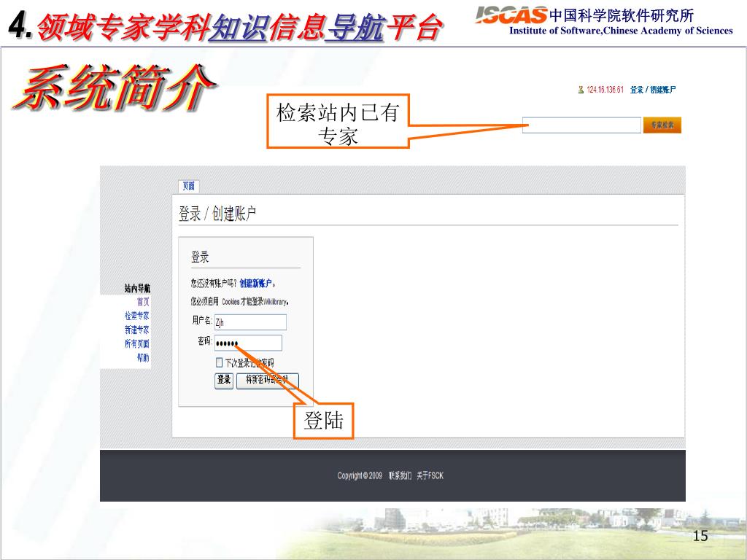Enable the 下次登录记住密码 checkbox
The height and width of the screenshot is (560, 747).
[219, 362]
